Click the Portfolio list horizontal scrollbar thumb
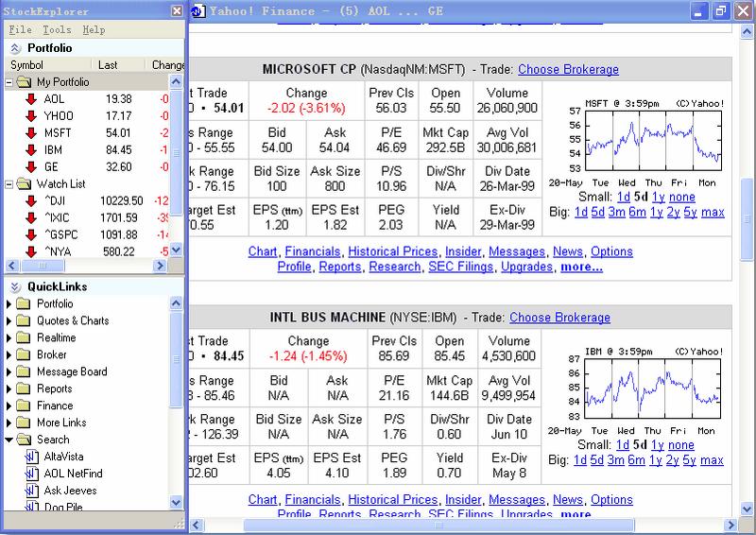The width and height of the screenshot is (756, 535). 43,266
